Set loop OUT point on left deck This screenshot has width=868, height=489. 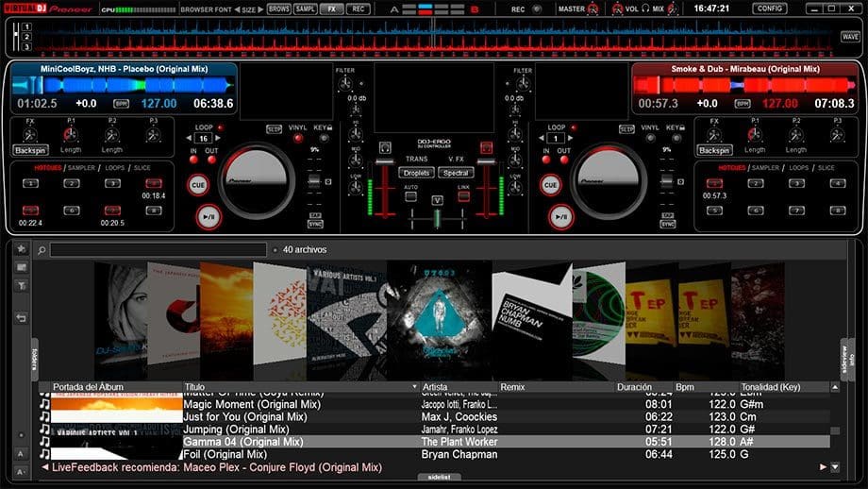pyautogui.click(x=211, y=160)
